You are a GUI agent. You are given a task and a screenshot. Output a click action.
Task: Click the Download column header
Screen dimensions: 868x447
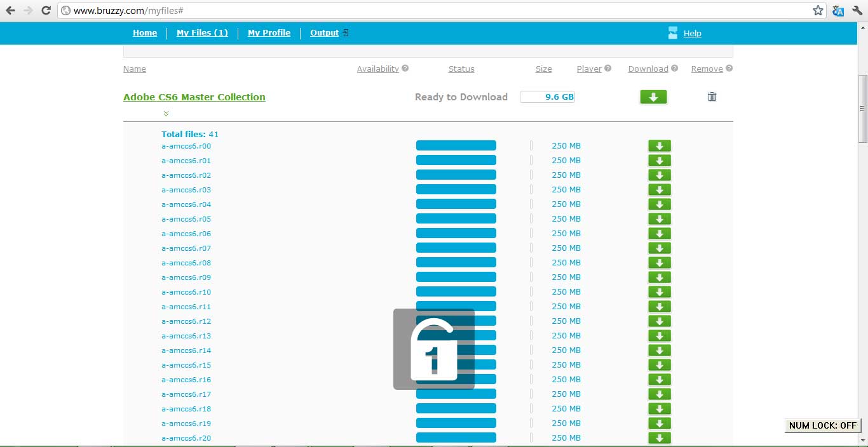pyautogui.click(x=648, y=69)
